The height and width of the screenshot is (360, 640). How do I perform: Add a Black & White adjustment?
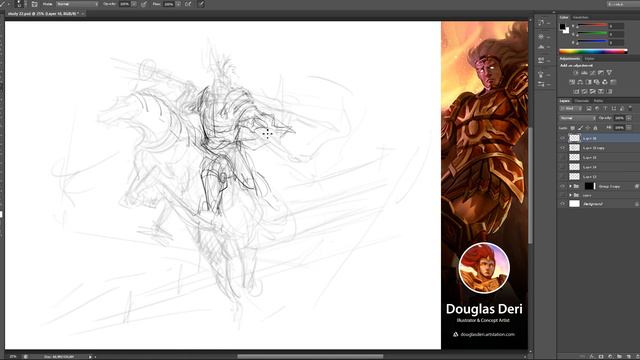[x=589, y=82]
